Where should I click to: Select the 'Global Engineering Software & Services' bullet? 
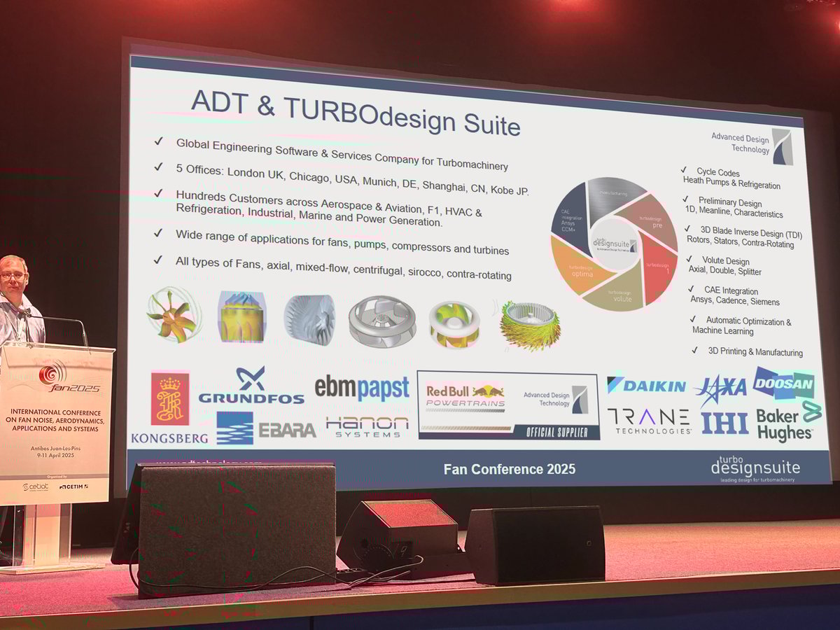coord(342,155)
